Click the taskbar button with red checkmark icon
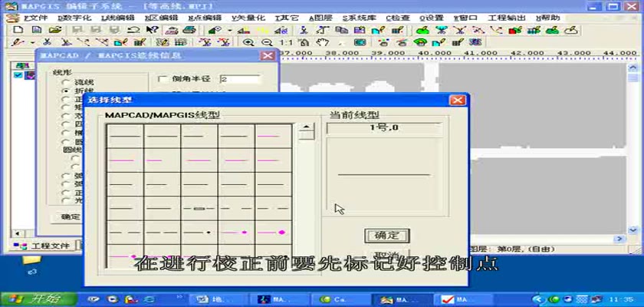Image resolution: width=644 pixels, height=307 pixels. [x=463, y=299]
